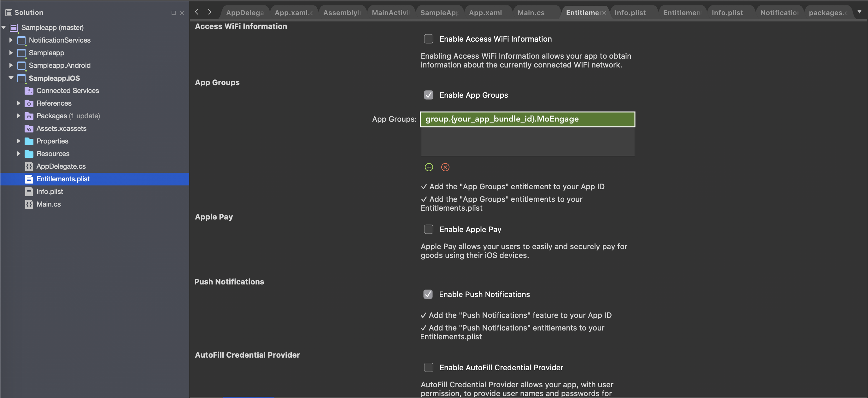Select Main.cs in the solution tree
The height and width of the screenshot is (398, 868).
click(x=95, y=204)
